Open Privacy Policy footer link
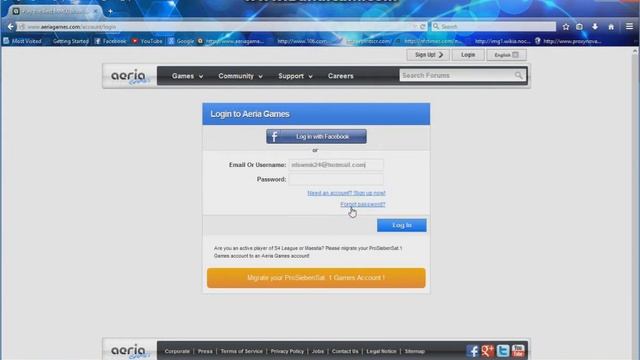640x360 pixels. [287, 351]
